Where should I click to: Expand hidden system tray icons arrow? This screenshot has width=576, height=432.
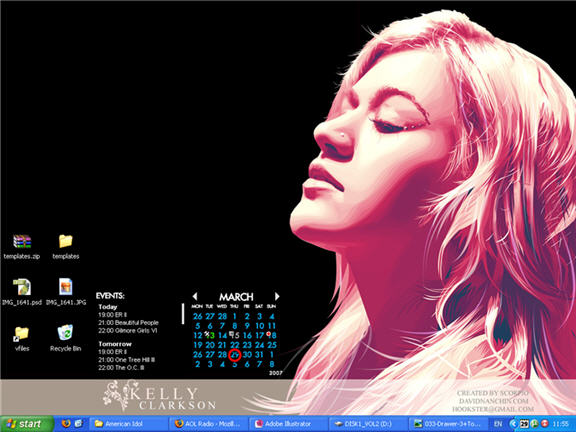(514, 424)
